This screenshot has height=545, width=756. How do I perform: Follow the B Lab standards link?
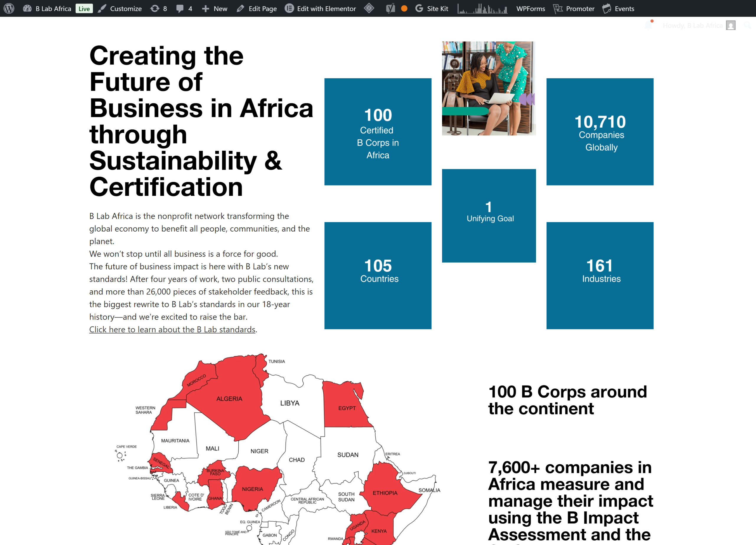(172, 329)
